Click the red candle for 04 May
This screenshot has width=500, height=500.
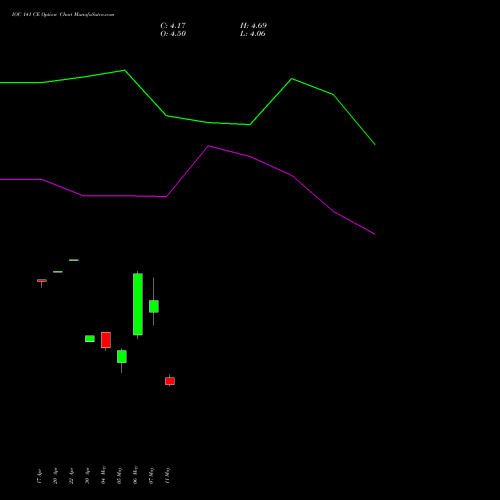pos(106,340)
